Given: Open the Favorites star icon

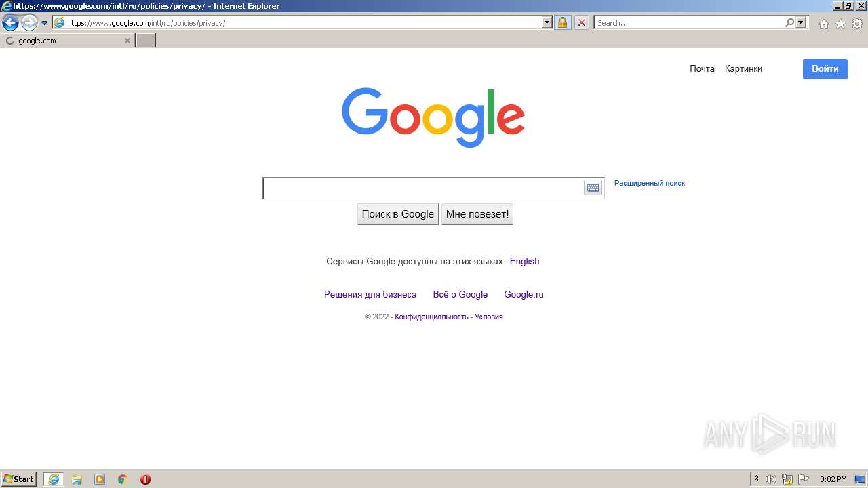Looking at the screenshot, I should pos(840,24).
